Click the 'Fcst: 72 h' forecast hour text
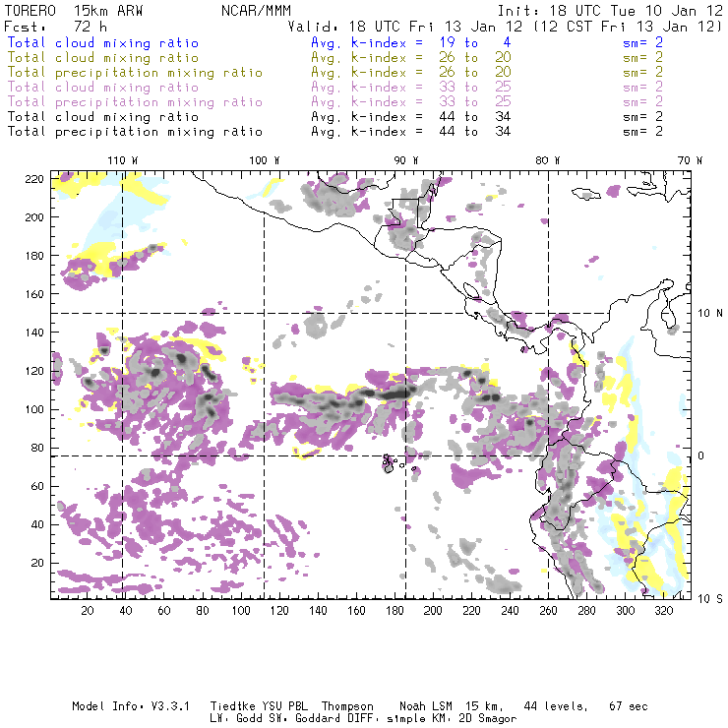This screenshot has width=728, height=728. pos(56,27)
